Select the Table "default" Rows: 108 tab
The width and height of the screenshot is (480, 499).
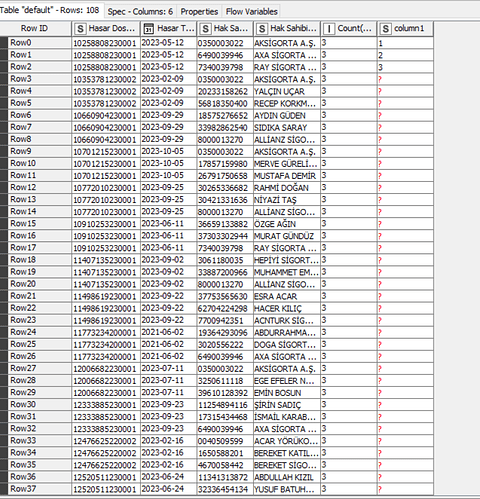pyautogui.click(x=50, y=10)
